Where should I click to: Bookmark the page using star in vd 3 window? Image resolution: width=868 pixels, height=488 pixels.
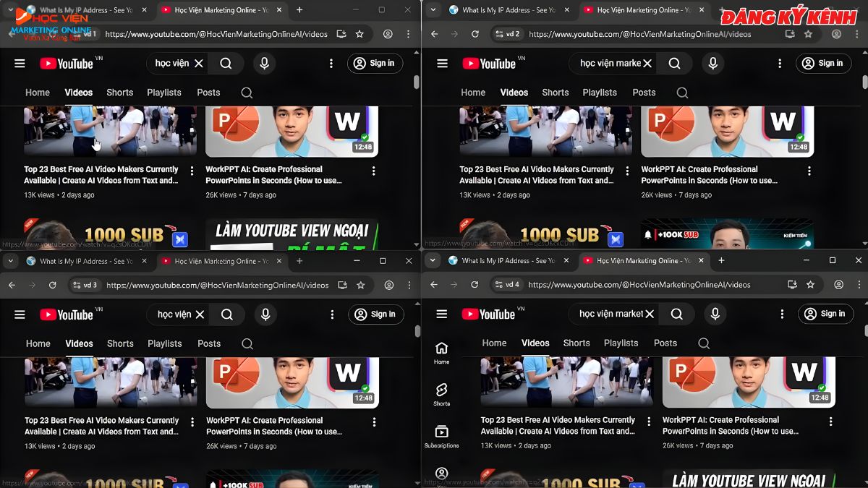pos(360,286)
